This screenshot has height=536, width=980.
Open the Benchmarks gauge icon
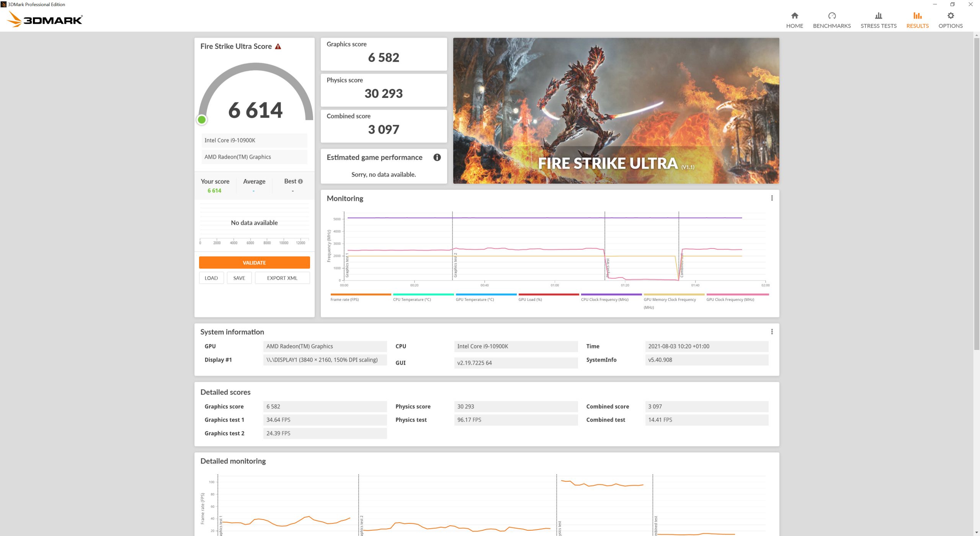coord(831,16)
